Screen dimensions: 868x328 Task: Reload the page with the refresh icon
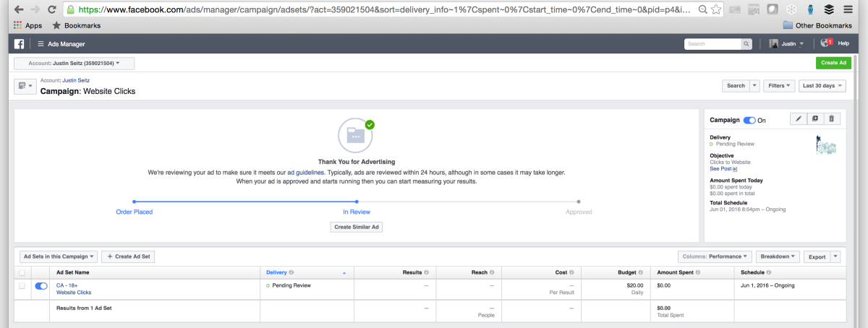pos(52,10)
